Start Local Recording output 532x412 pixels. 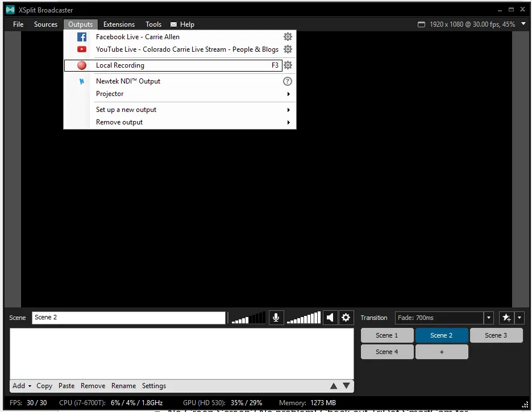pos(173,65)
